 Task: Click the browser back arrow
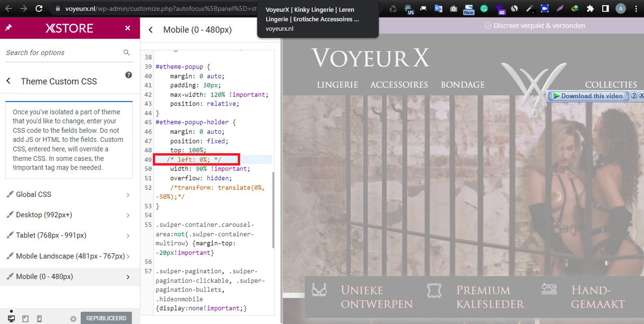[x=9, y=9]
